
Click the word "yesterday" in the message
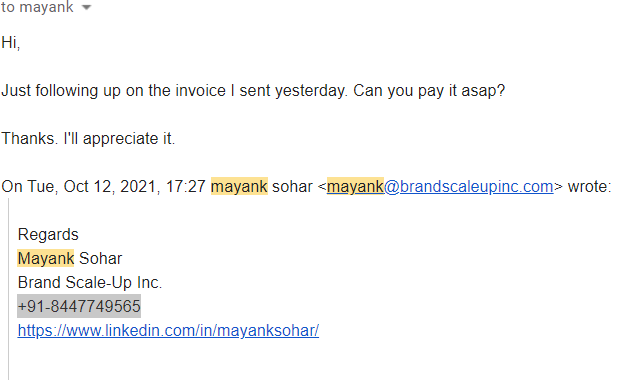(309, 91)
